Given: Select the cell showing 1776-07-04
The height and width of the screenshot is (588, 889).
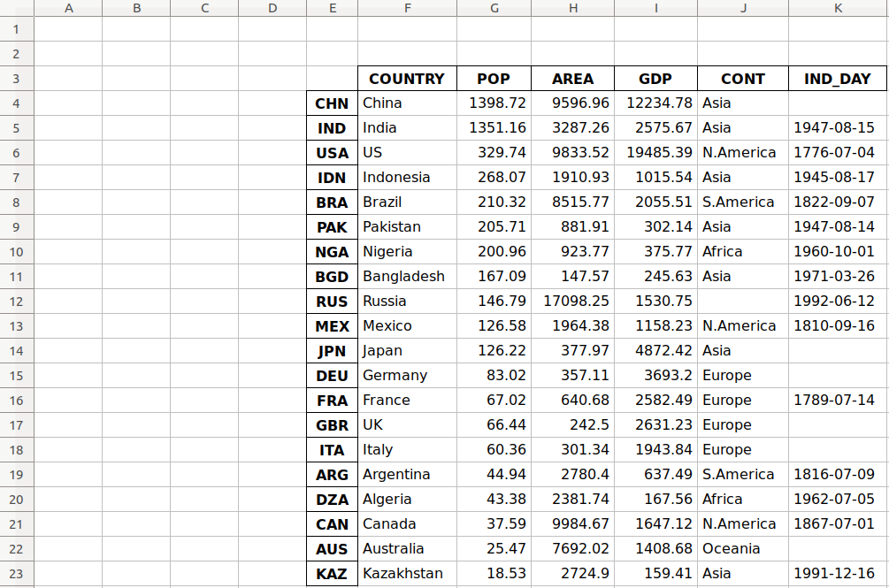Looking at the screenshot, I should tap(837, 152).
